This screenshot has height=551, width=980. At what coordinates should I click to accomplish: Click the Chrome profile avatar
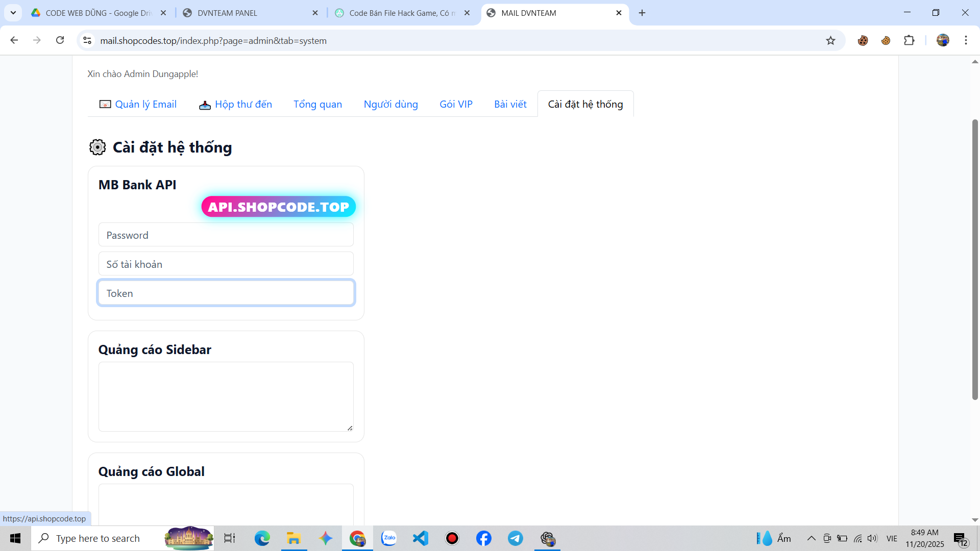coord(943,40)
